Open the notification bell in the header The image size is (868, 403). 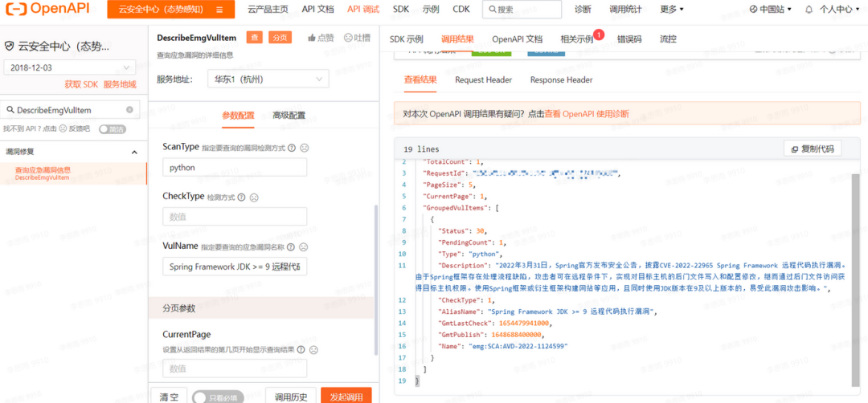(x=808, y=10)
